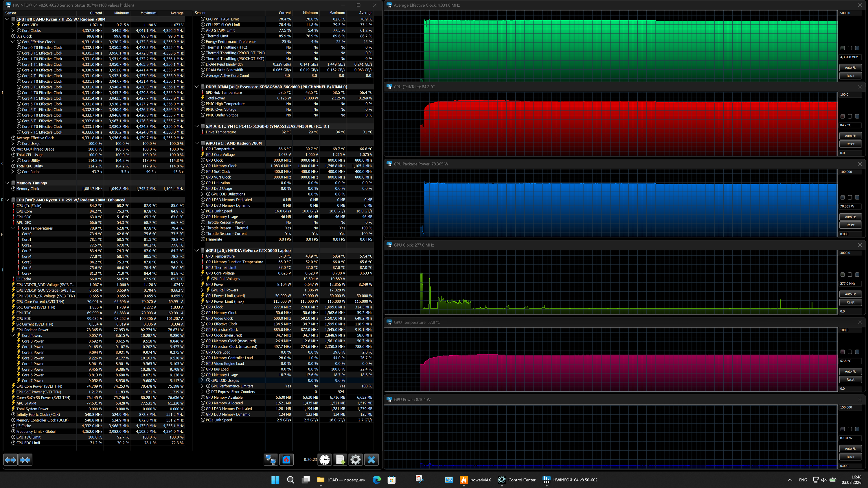Select the CPU Package Power sensor row
868x488 pixels.
(x=98, y=330)
